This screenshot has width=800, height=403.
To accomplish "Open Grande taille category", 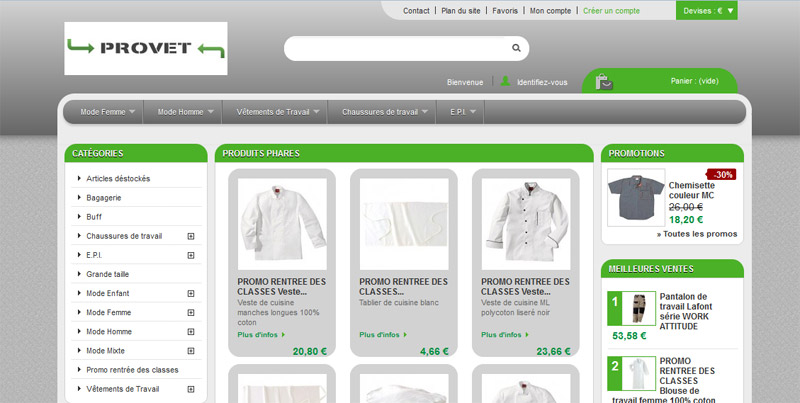I will (107, 274).
